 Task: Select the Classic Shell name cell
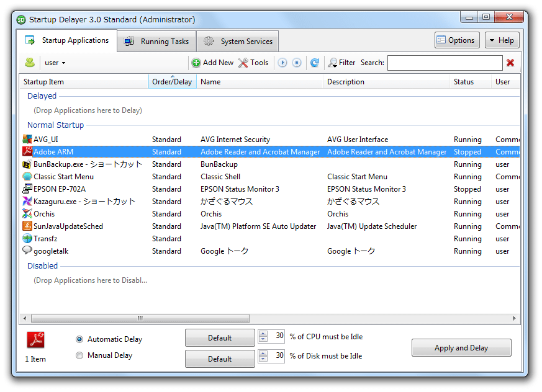tap(220, 177)
